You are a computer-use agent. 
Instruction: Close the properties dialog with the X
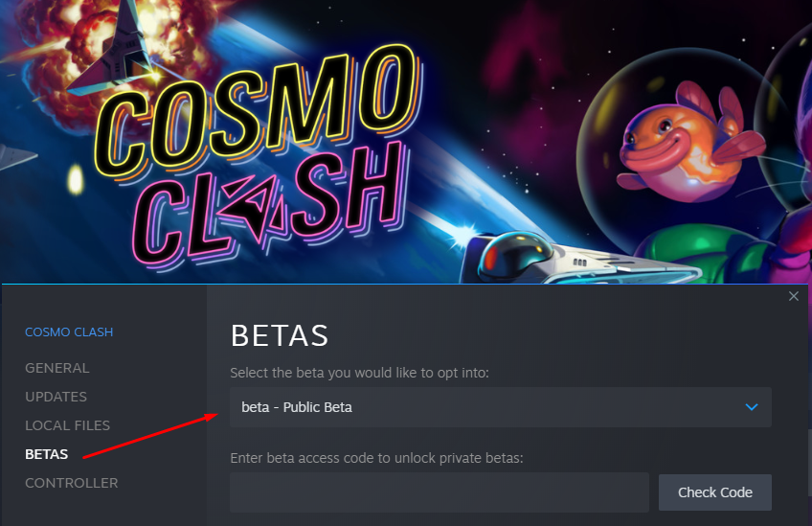[x=793, y=297]
